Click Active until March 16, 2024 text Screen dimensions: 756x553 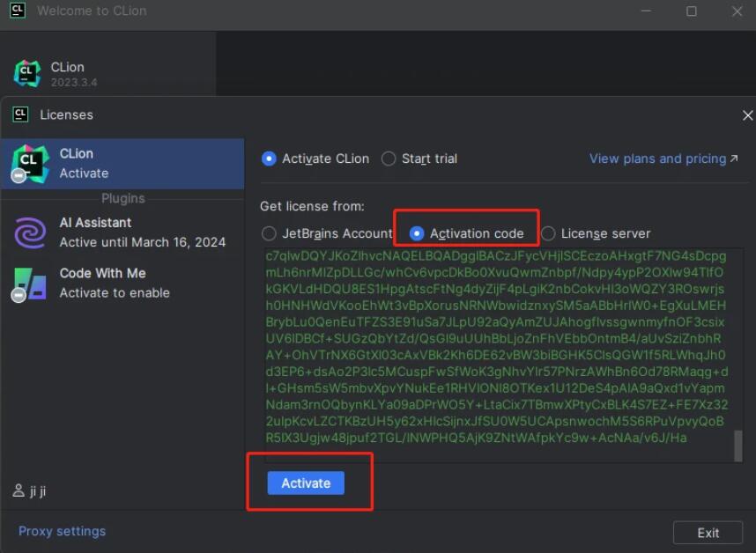click(142, 242)
